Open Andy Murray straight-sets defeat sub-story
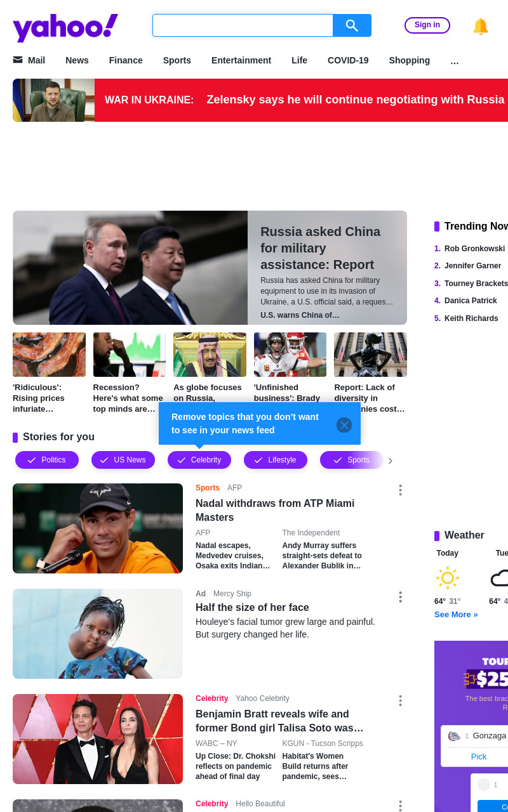Image resolution: width=508 pixels, height=812 pixels. pyautogui.click(x=322, y=556)
